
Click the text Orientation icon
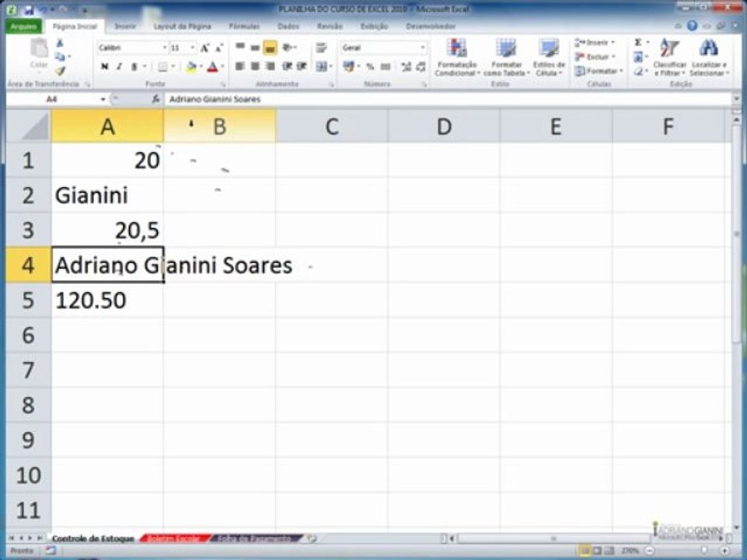point(289,47)
